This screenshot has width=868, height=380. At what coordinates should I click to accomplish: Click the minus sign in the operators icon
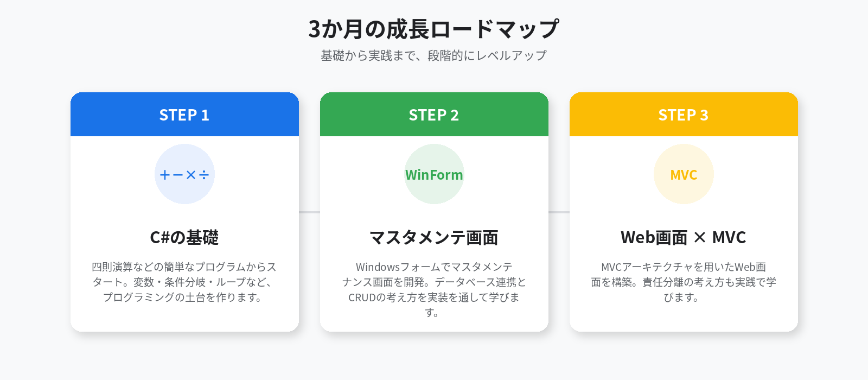point(178,175)
